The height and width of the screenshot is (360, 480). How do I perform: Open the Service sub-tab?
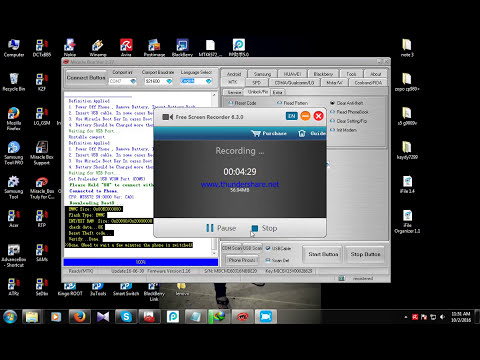point(234,92)
